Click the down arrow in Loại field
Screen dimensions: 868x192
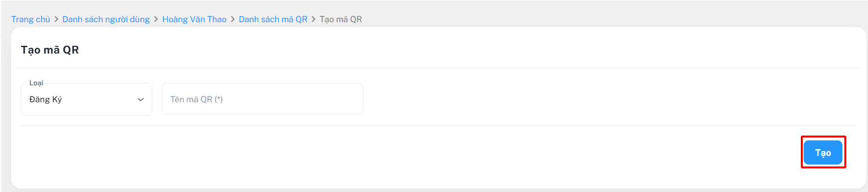pyautogui.click(x=141, y=99)
